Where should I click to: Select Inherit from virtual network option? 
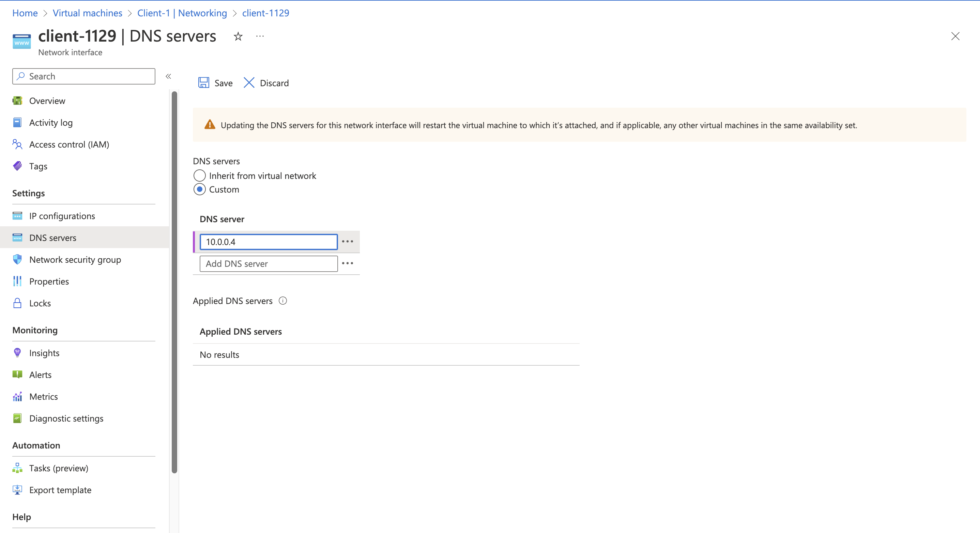click(x=200, y=176)
